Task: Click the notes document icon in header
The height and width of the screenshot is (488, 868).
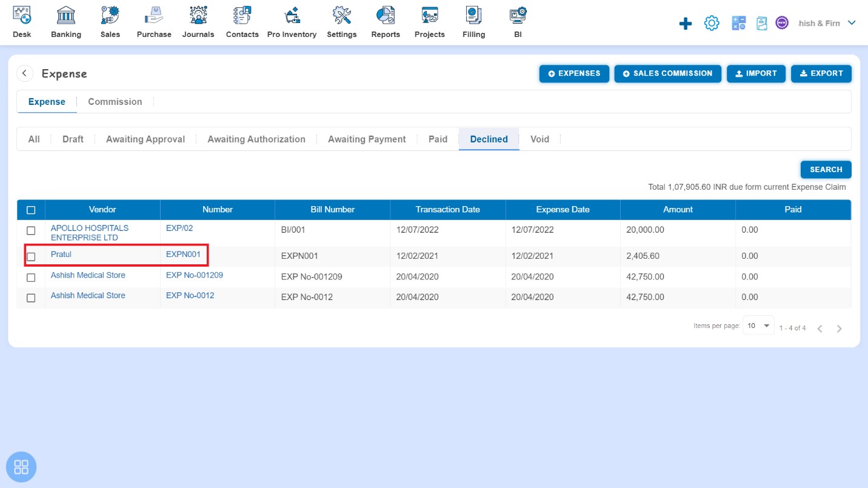Action: tap(762, 24)
